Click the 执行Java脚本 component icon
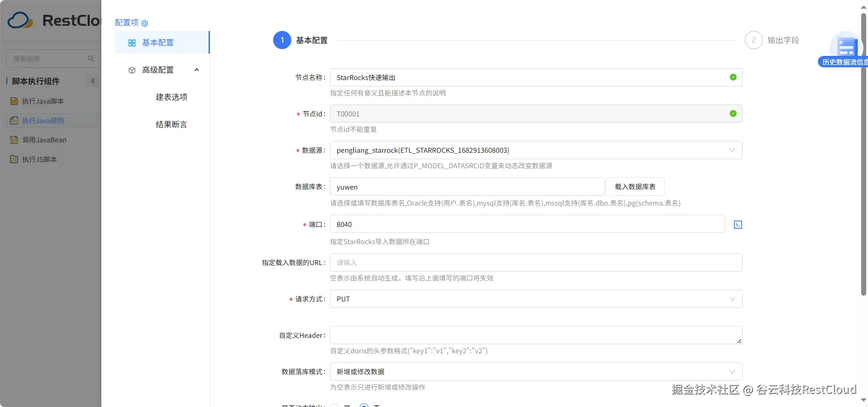Viewport: 868px width, 407px height. pyautogui.click(x=14, y=101)
